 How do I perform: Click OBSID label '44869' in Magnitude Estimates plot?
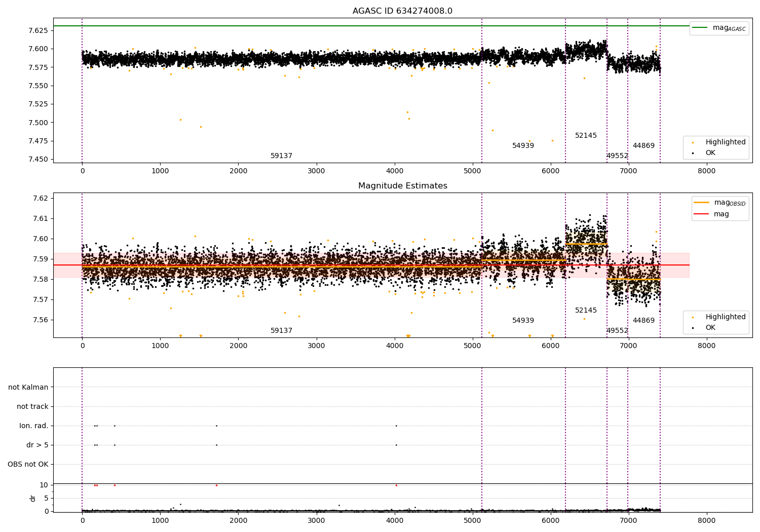(x=643, y=321)
